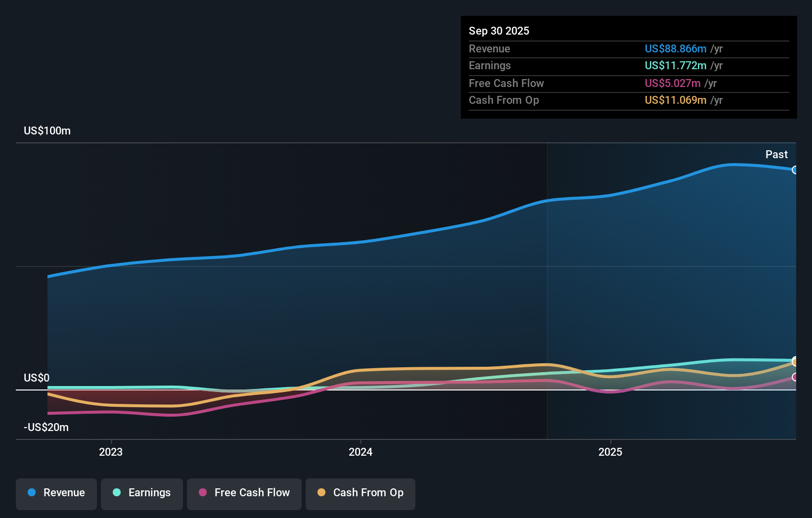The image size is (812, 518).
Task: Click the US$100m gridline label
Action: (46, 131)
